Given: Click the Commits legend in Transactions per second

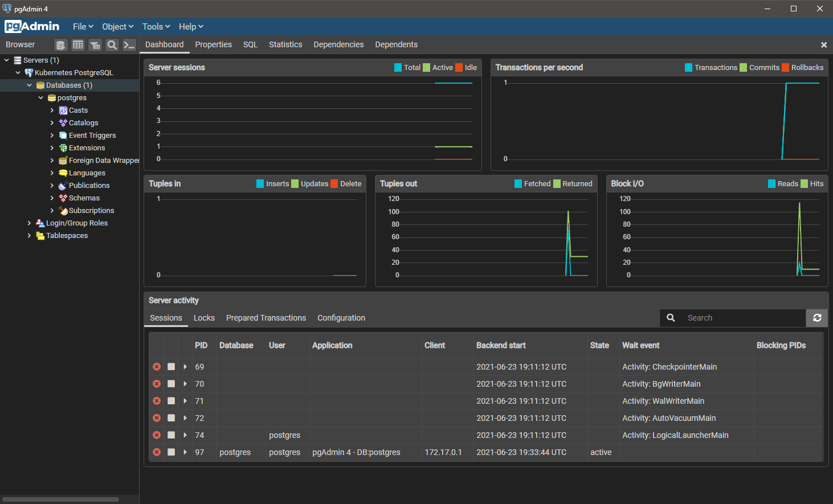Looking at the screenshot, I should coord(742,67).
